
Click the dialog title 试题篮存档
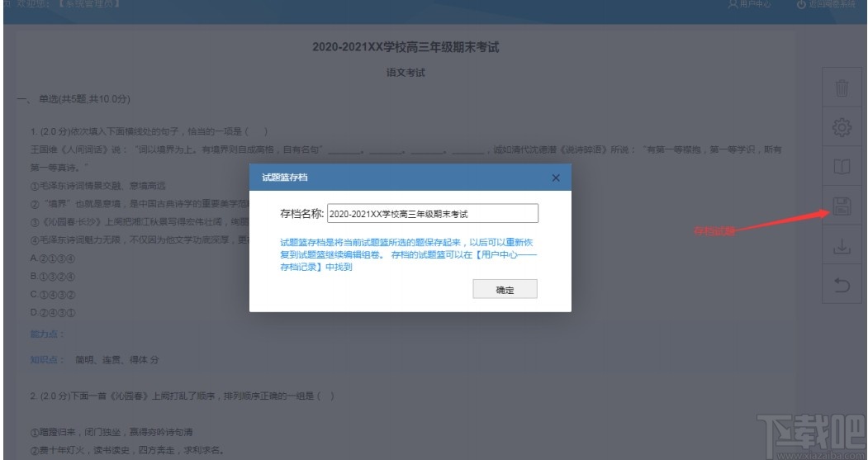[x=285, y=178]
